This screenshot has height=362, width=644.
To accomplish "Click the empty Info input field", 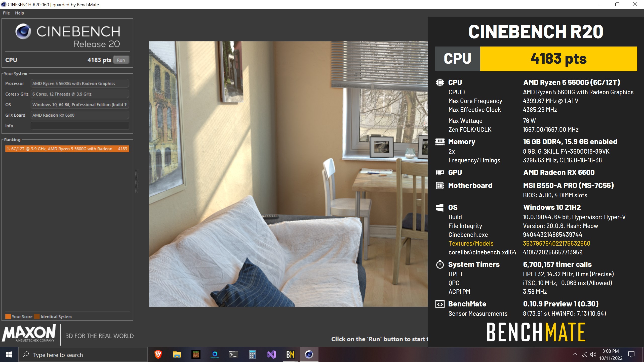I will click(79, 126).
